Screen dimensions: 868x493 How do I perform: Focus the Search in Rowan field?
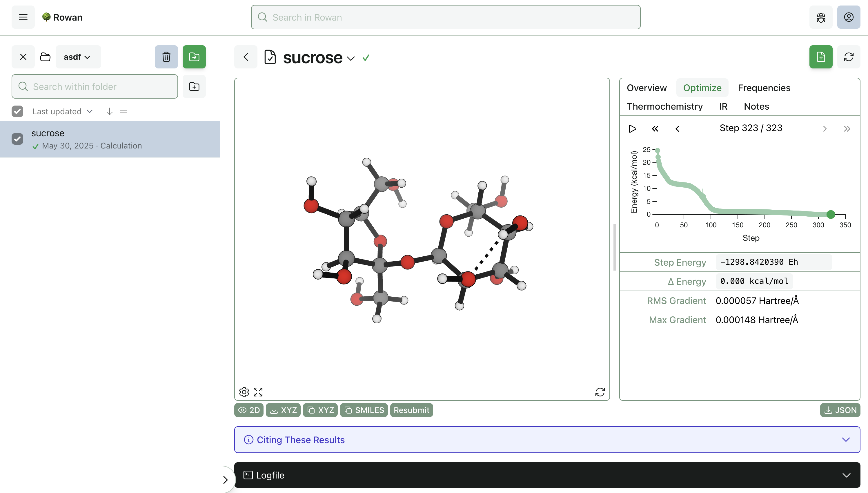click(445, 17)
